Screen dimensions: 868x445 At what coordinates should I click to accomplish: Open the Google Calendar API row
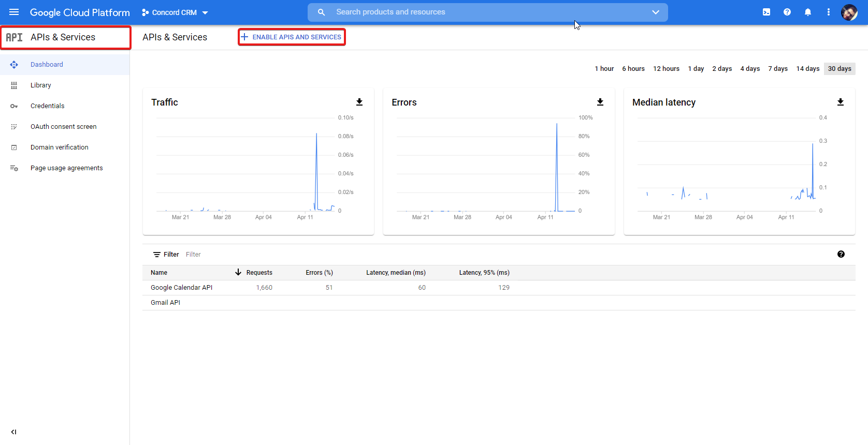pyautogui.click(x=499, y=288)
